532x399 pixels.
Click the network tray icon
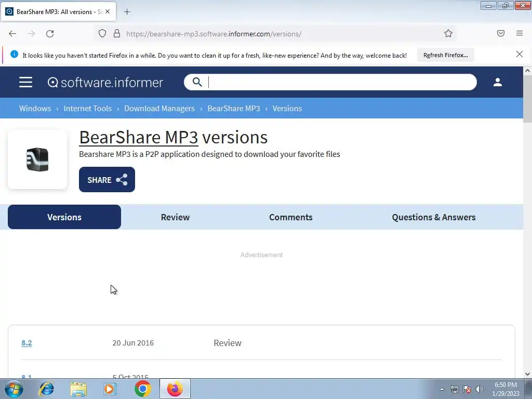coord(454,389)
